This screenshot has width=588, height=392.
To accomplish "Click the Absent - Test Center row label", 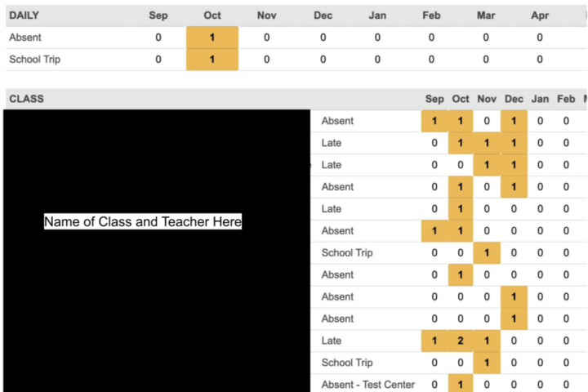I will (367, 385).
